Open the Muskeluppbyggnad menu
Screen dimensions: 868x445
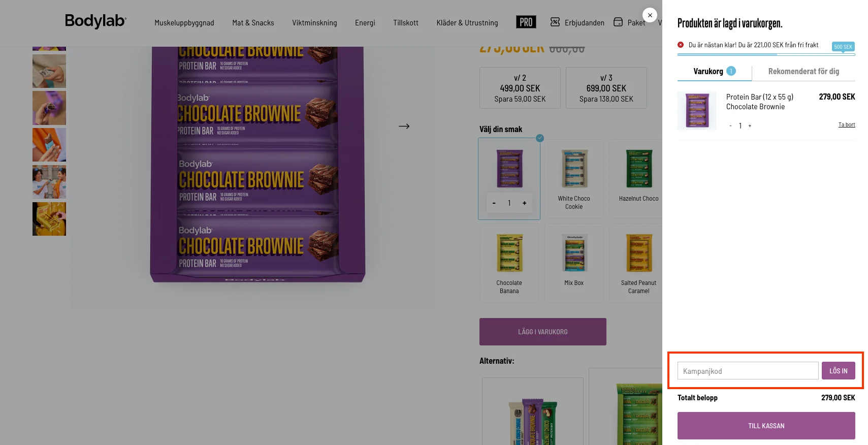pyautogui.click(x=184, y=23)
